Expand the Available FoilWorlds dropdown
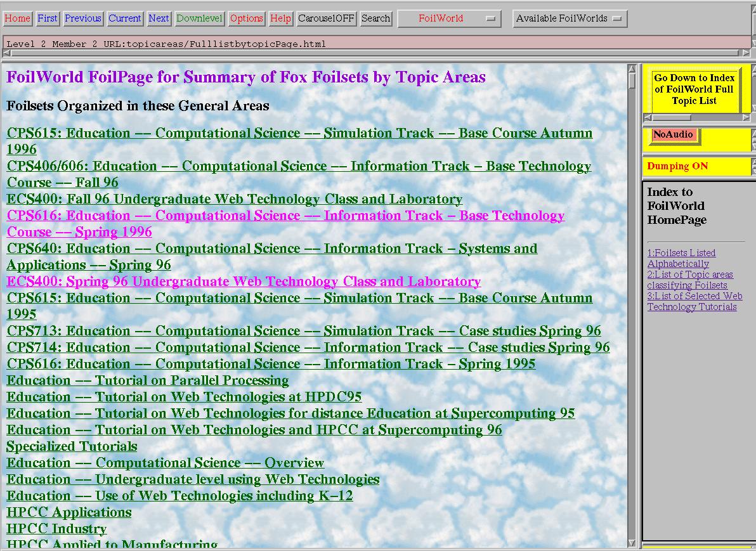The width and height of the screenshot is (756, 551). tap(570, 19)
